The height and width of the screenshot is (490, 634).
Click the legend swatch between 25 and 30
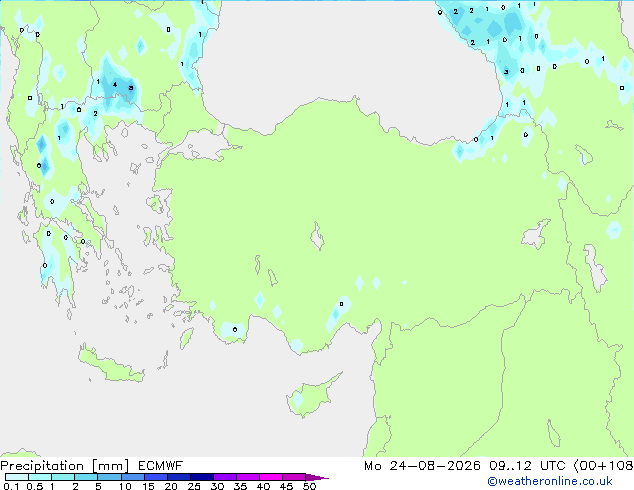tap(202, 477)
